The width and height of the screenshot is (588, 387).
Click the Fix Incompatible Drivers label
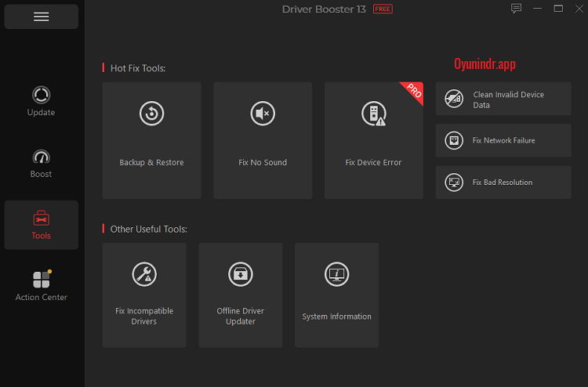[x=144, y=316]
